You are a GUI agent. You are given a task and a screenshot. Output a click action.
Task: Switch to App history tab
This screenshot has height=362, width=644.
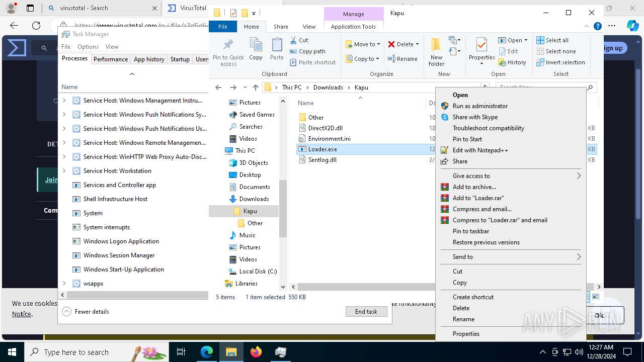[149, 59]
